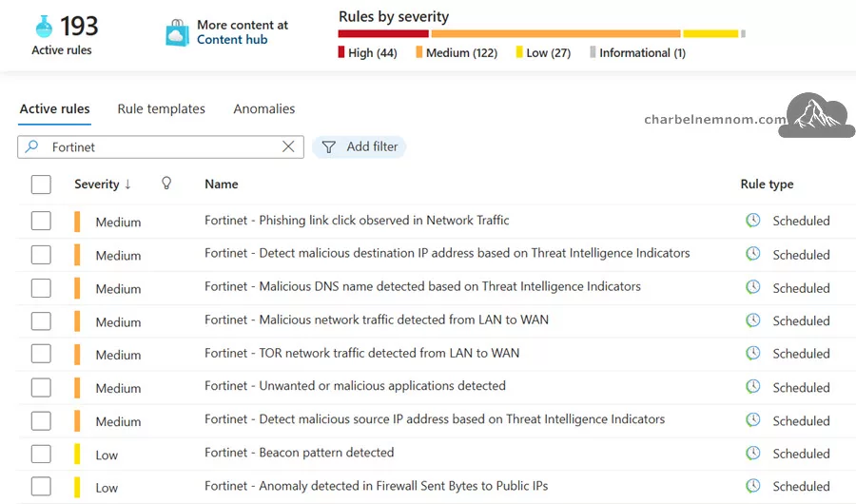This screenshot has height=504, width=856.
Task: Click the red High severity bar segment
Action: coord(383,34)
